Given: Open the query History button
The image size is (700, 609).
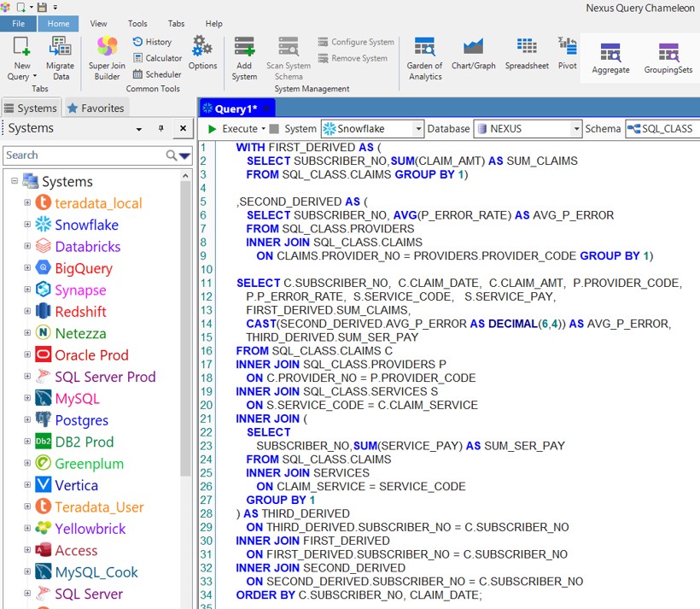Looking at the screenshot, I should [152, 42].
